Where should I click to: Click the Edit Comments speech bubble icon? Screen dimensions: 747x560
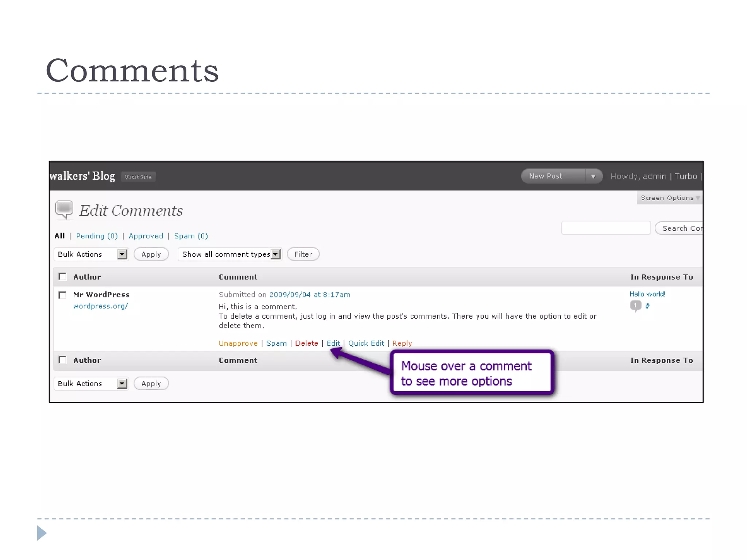(x=64, y=210)
